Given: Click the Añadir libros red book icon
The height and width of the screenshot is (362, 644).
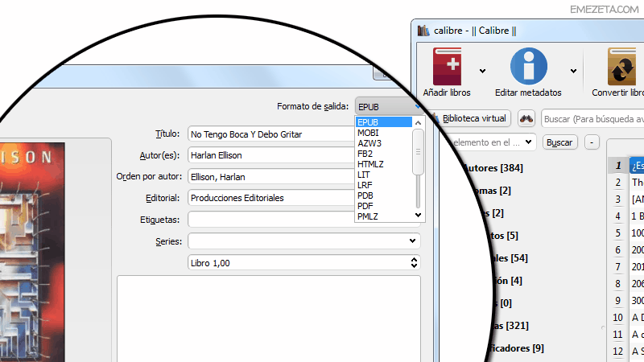Looking at the screenshot, I should point(447,67).
